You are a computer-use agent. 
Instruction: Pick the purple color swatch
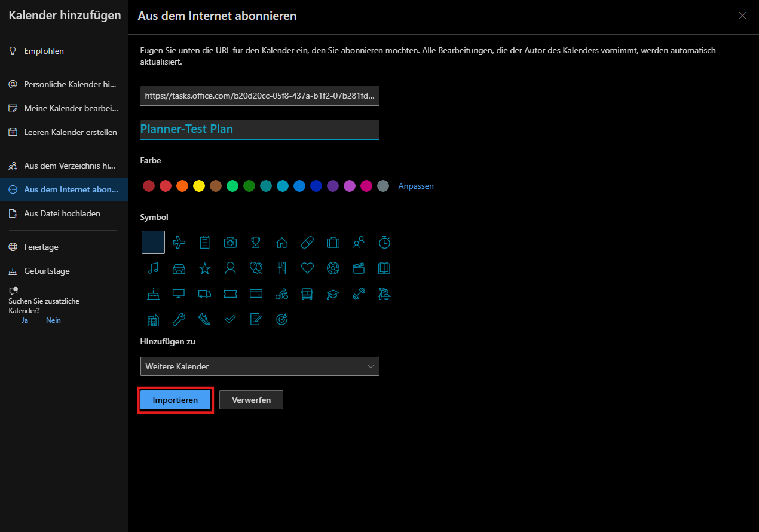click(x=333, y=186)
